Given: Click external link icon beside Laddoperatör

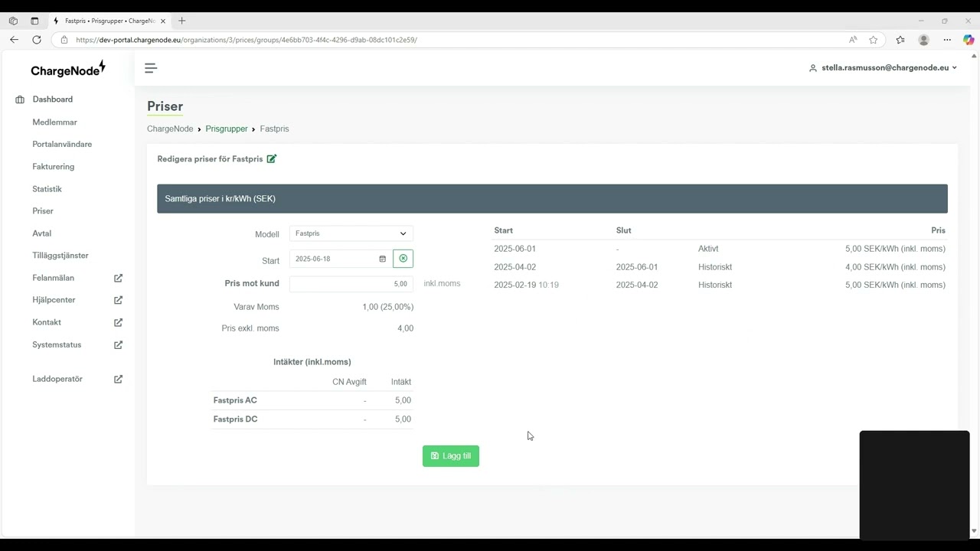Looking at the screenshot, I should click(118, 379).
